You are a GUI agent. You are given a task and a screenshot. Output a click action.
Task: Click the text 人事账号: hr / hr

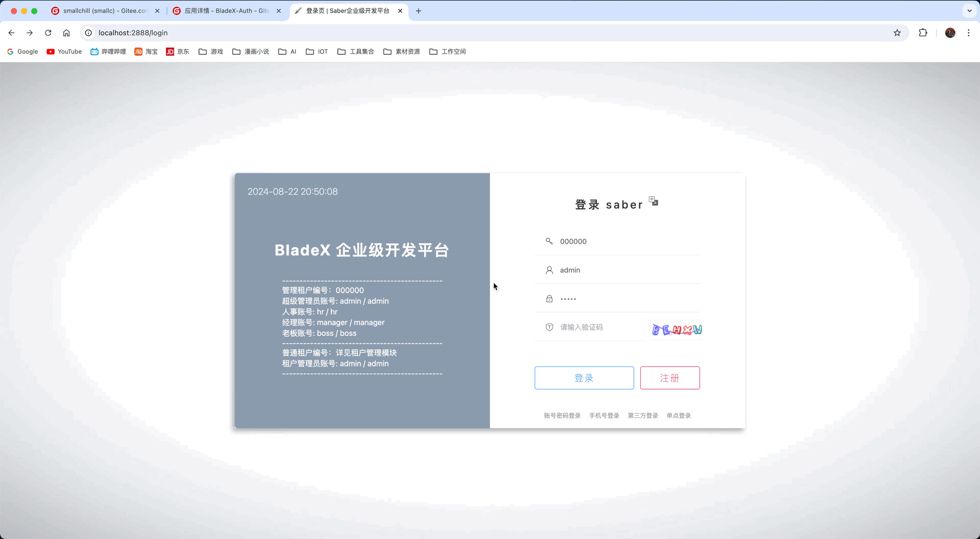(x=310, y=312)
